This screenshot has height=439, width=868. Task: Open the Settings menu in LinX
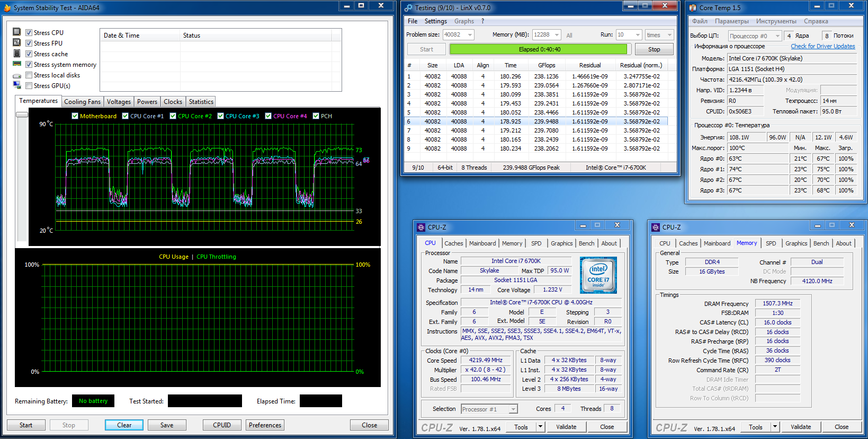click(x=436, y=21)
